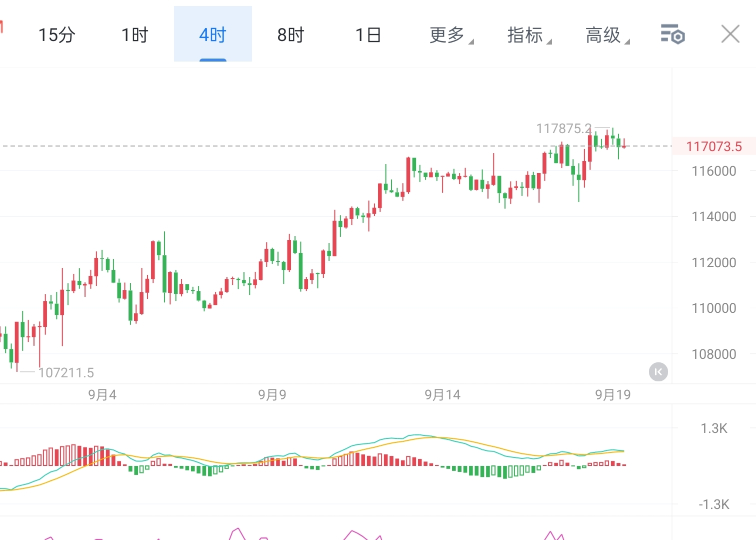
Task: Click the 112000 price axis label
Action: pyautogui.click(x=713, y=262)
